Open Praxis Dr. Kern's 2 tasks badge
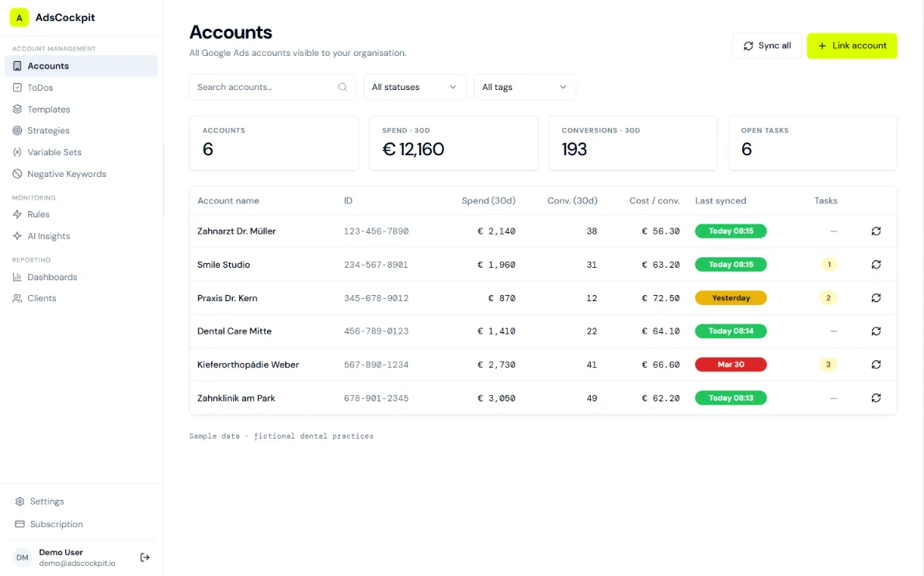 (x=828, y=298)
